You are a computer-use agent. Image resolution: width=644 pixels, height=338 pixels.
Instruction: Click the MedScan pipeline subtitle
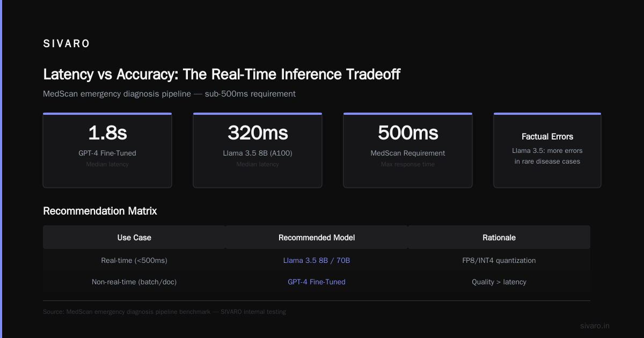169,94
